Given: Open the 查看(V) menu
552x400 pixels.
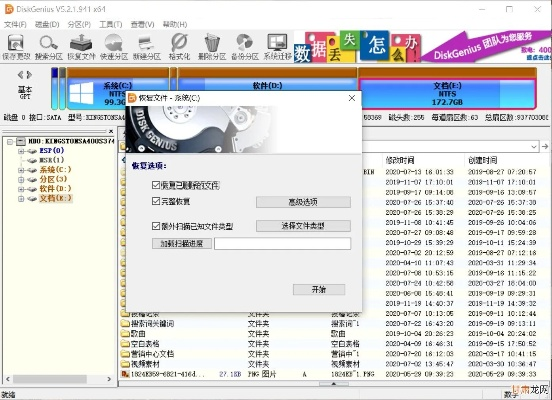Looking at the screenshot, I should pyautogui.click(x=142, y=24).
